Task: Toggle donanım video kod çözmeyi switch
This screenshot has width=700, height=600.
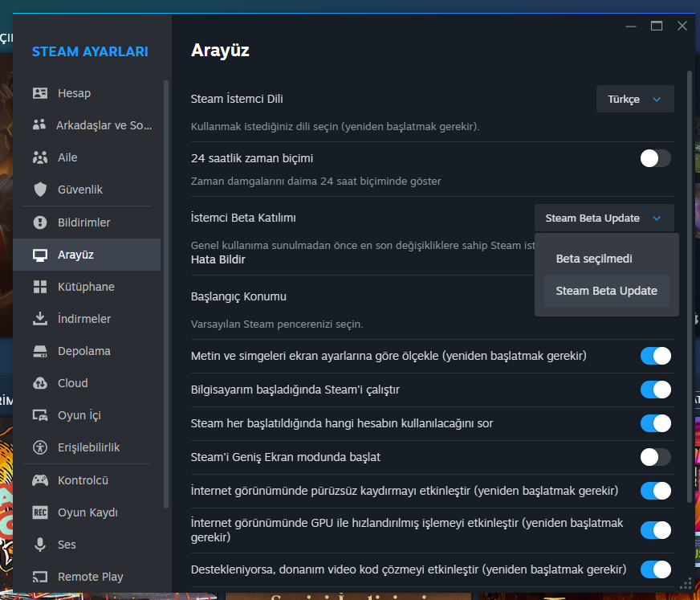Action: pos(655,569)
